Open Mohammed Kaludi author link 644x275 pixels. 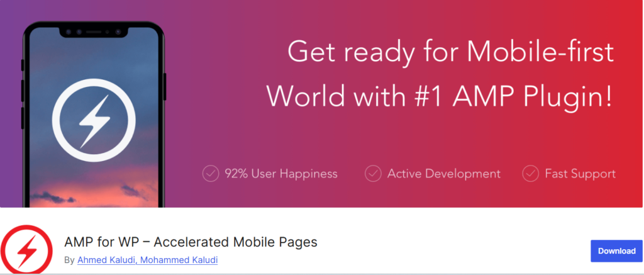coord(179,260)
